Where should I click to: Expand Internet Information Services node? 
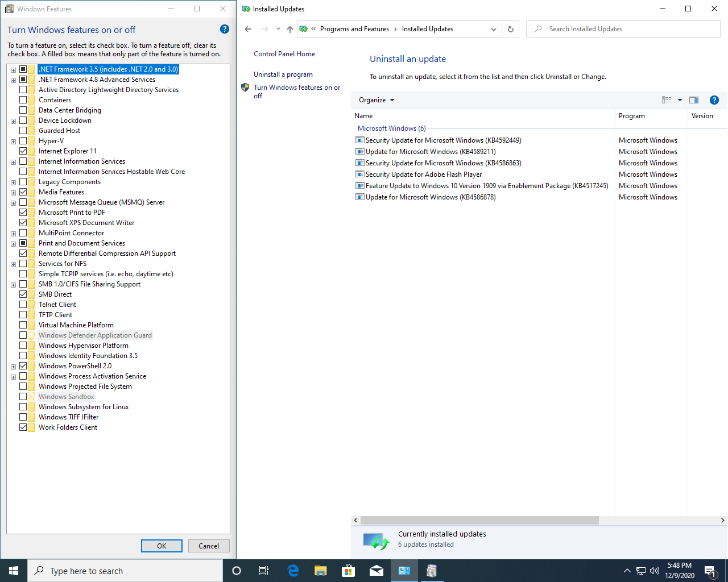13,162
